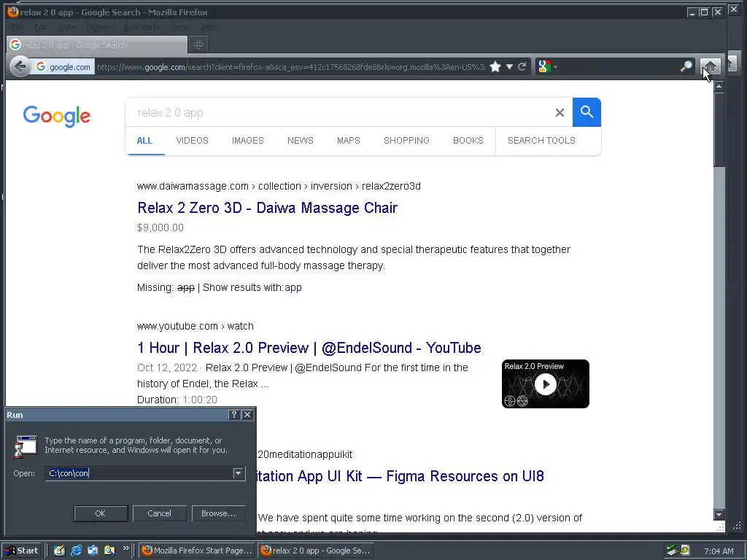Click the scroll up arrow on page scrollbar
This screenshot has width=747, height=560.
(x=719, y=86)
